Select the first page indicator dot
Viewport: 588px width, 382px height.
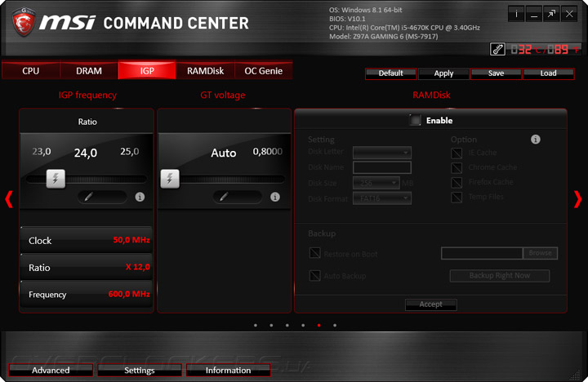pos(256,326)
